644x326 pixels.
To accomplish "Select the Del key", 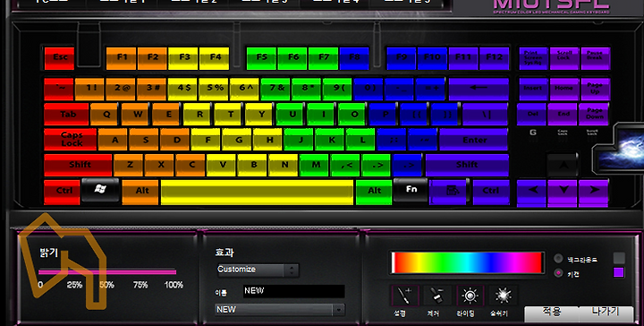I will [x=532, y=115].
